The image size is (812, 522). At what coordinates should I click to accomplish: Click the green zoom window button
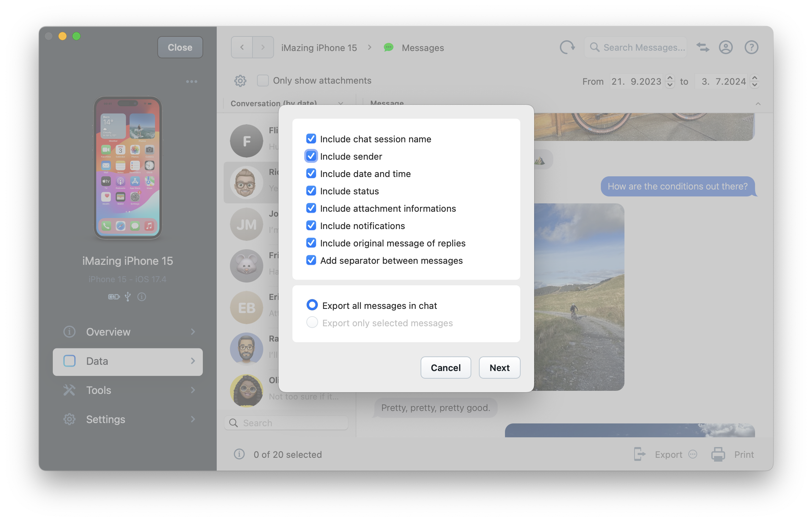pyautogui.click(x=76, y=36)
